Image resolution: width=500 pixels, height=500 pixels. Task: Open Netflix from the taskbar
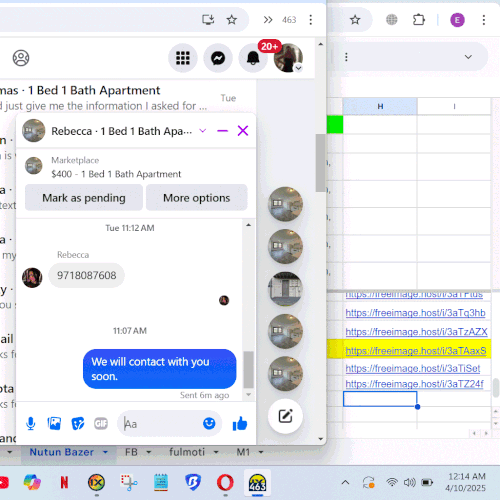click(x=64, y=482)
